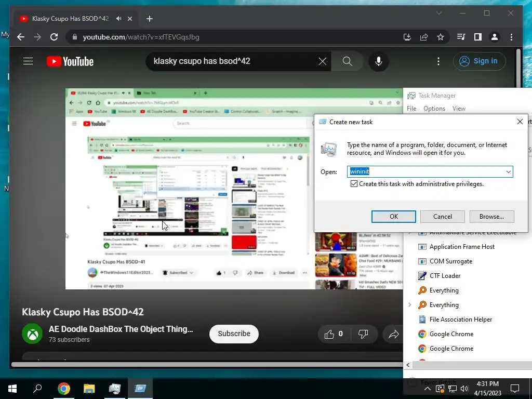
Task: Click the Chrome horizontal scrollbar
Action: click(x=207, y=365)
